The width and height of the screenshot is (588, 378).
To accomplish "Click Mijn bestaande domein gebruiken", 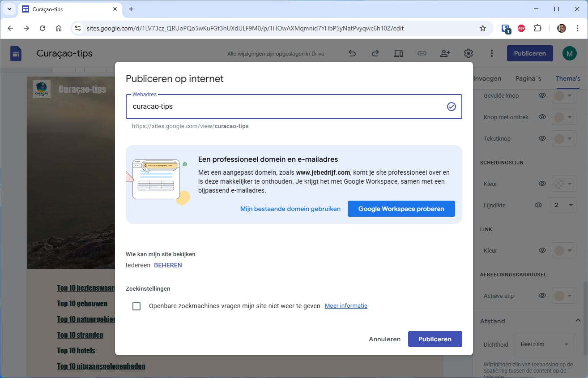I will 290,209.
